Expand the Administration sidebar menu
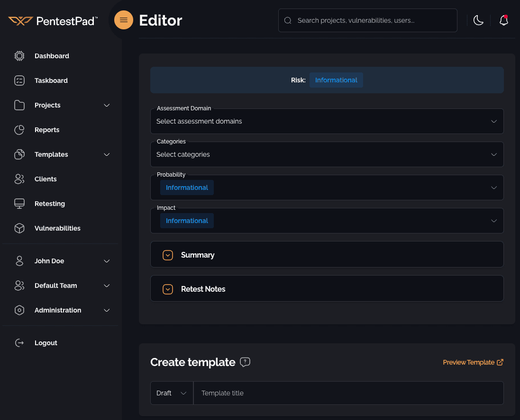The image size is (520, 420). [57, 310]
